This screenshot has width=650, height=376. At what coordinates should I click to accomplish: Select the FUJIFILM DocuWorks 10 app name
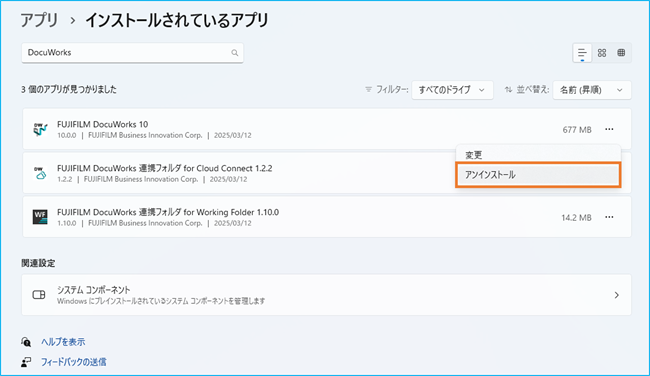coord(102,124)
